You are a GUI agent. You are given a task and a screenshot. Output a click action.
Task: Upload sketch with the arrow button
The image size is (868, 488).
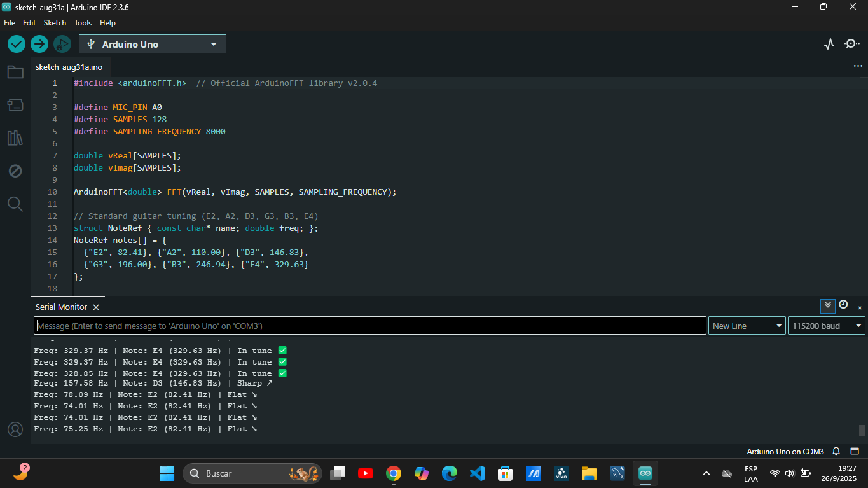point(39,44)
